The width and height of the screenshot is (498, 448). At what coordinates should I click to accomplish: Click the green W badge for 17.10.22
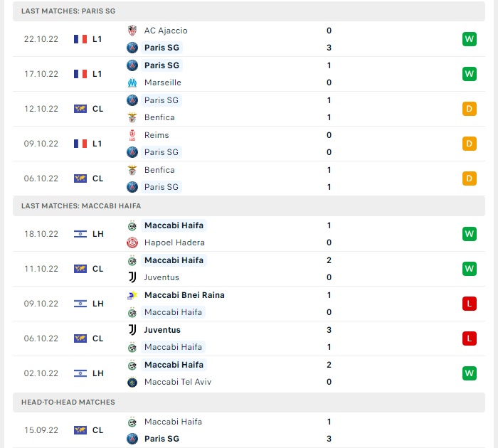coord(469,74)
